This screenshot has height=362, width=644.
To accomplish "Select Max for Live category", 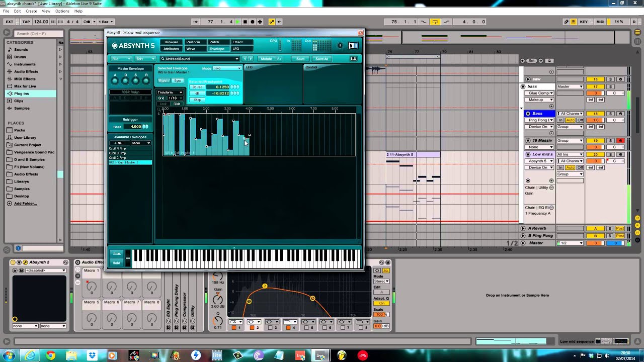I will tap(25, 86).
